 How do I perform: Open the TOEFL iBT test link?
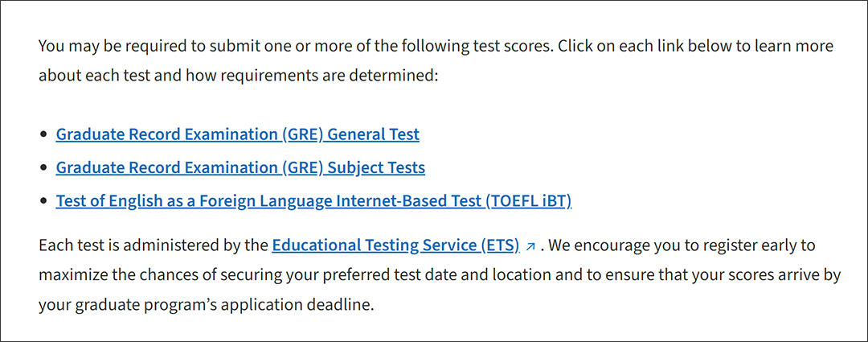tap(313, 201)
